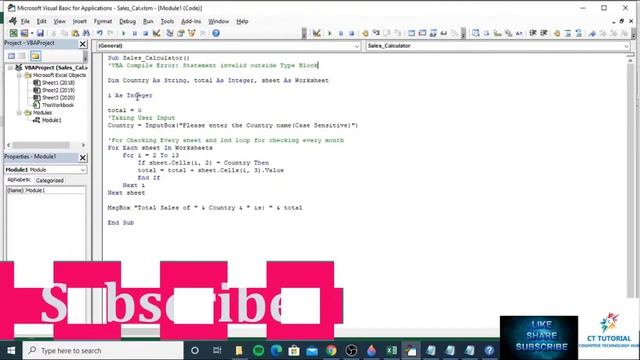The width and height of the screenshot is (640, 360).
Task: Click Run Sub in Debug toolbar
Action: [330, 33]
